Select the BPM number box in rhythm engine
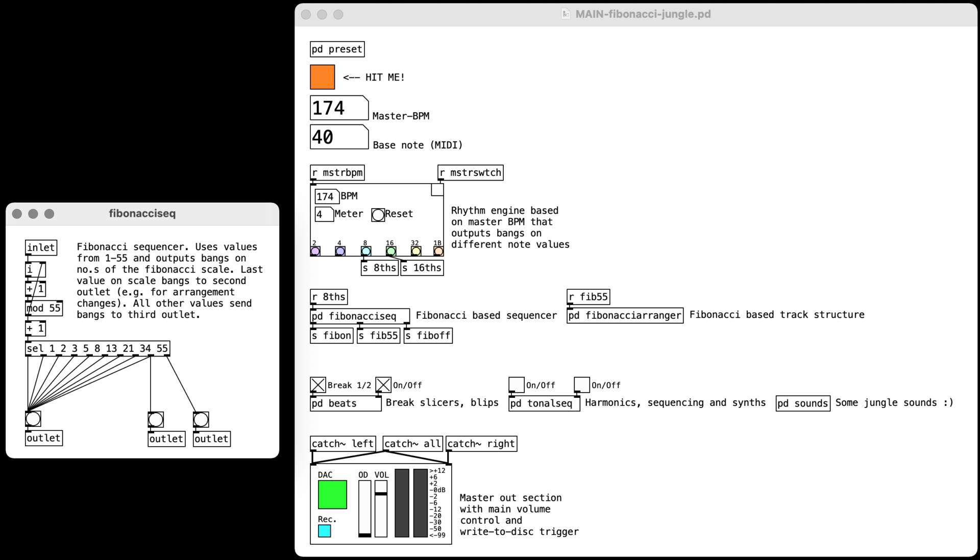Viewport: 980px width, 560px height. coord(327,196)
